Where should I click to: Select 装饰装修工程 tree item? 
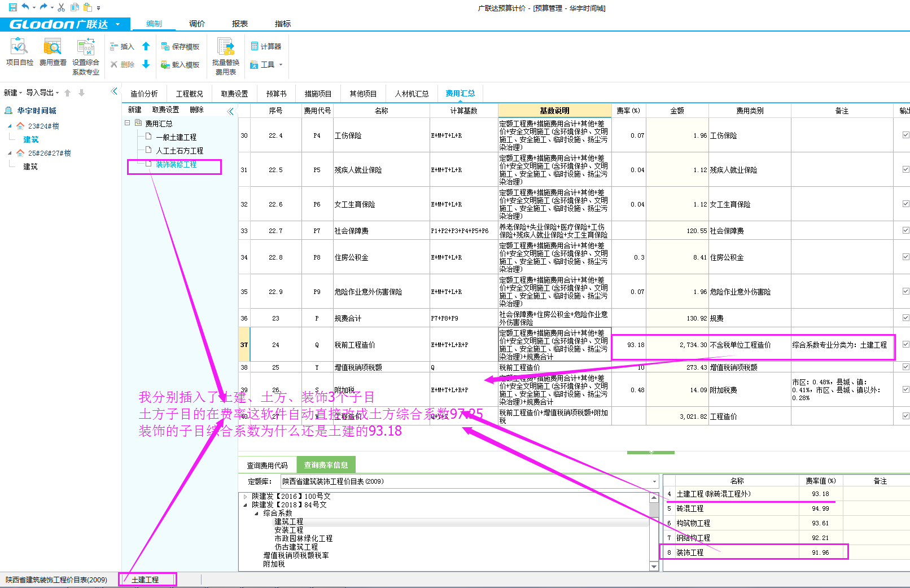point(176,164)
